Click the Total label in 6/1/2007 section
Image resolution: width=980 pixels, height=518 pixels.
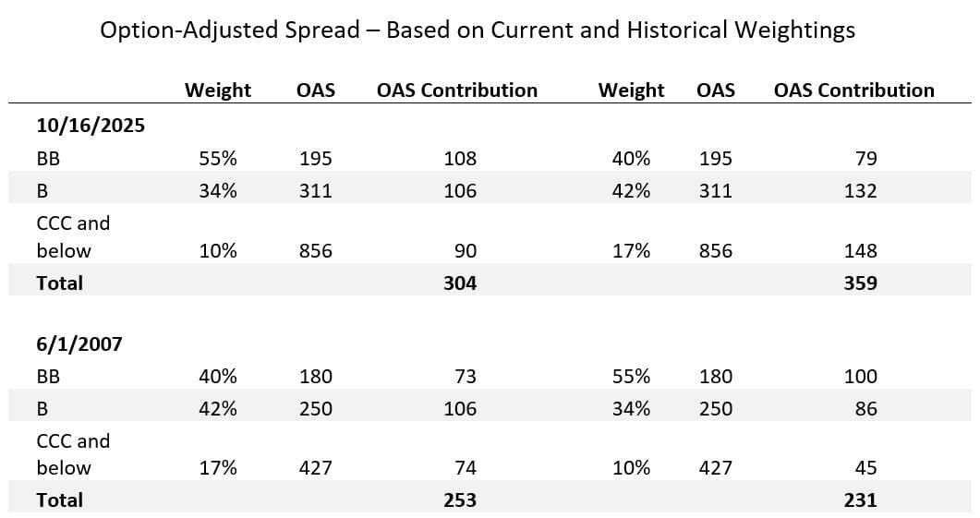click(x=59, y=500)
